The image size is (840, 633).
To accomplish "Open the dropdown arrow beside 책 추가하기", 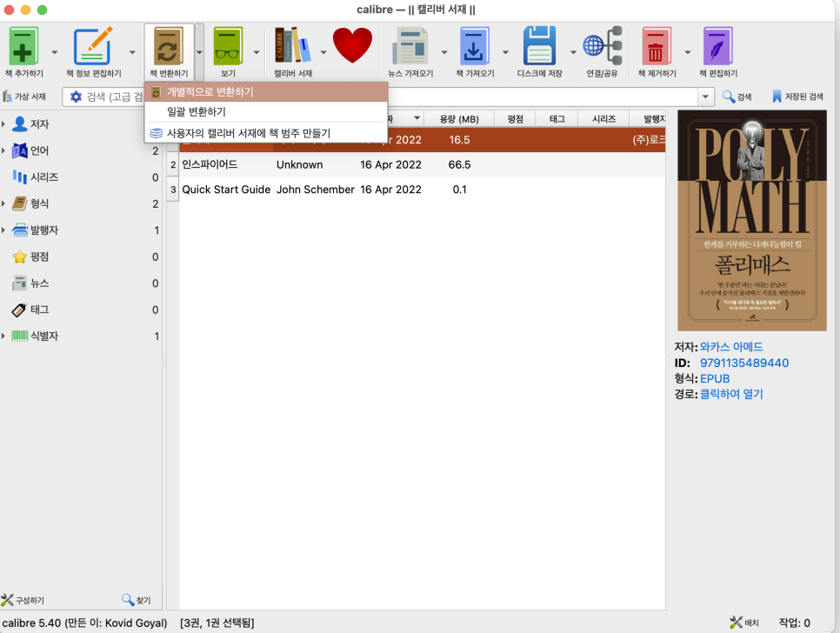I will pyautogui.click(x=55, y=52).
